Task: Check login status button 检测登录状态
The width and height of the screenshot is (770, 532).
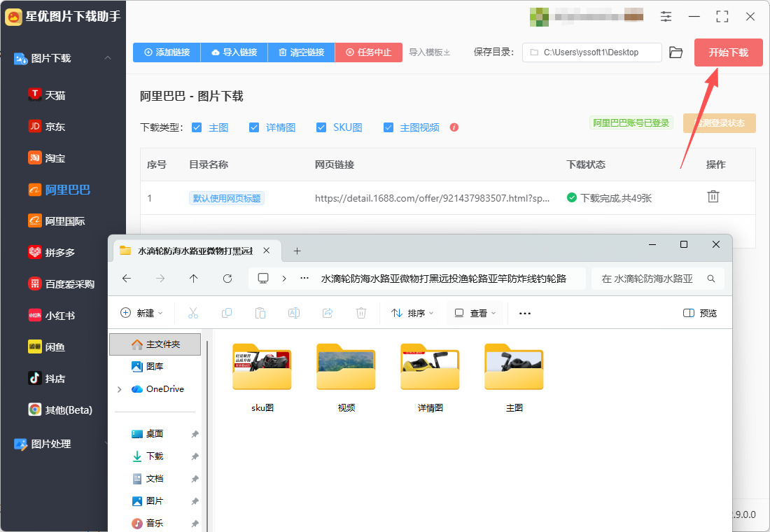Action: click(719, 122)
